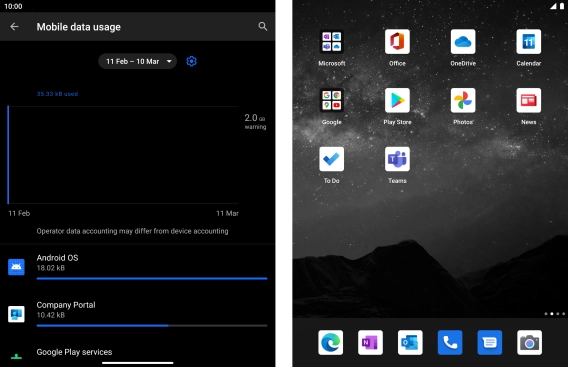Launch OneNote from the dock

pos(370,342)
